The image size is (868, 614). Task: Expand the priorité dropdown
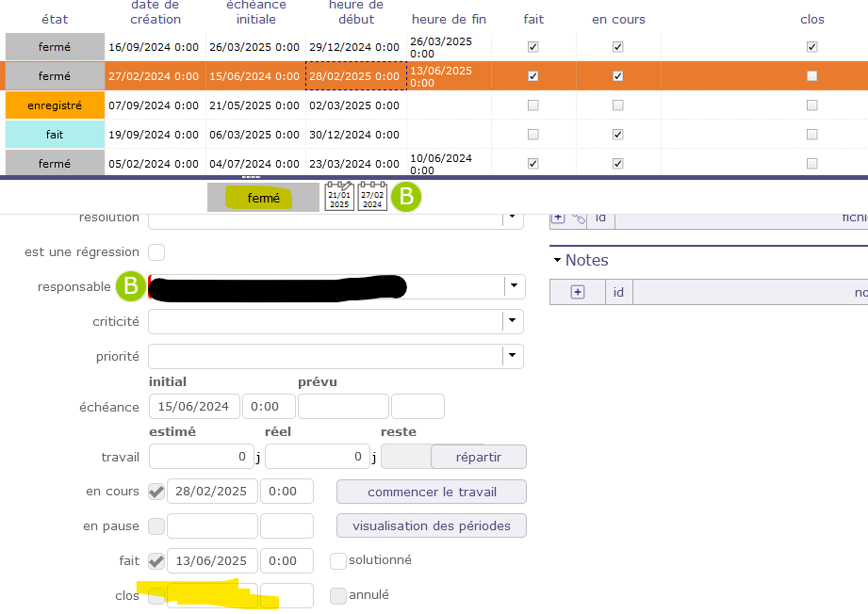coord(514,356)
